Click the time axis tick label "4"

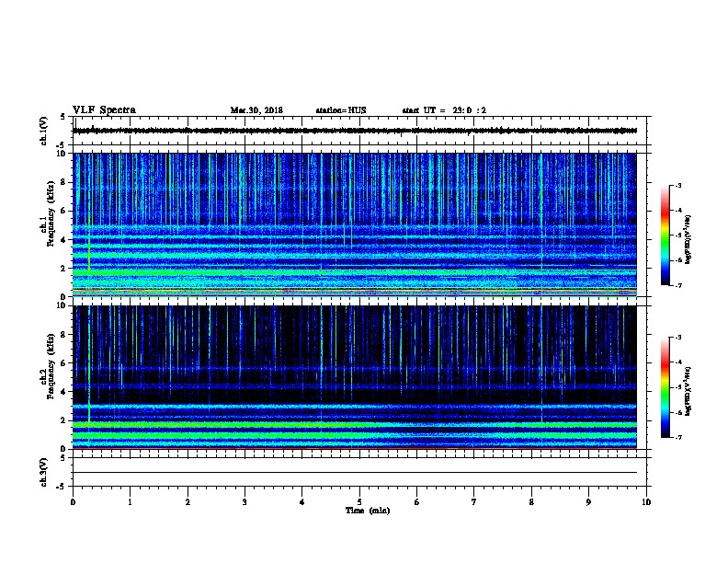(x=302, y=501)
